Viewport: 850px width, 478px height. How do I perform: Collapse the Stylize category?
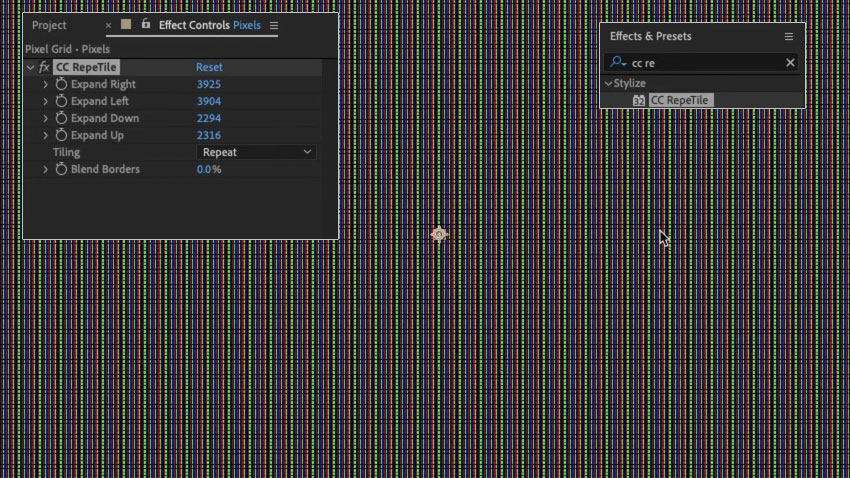point(608,83)
